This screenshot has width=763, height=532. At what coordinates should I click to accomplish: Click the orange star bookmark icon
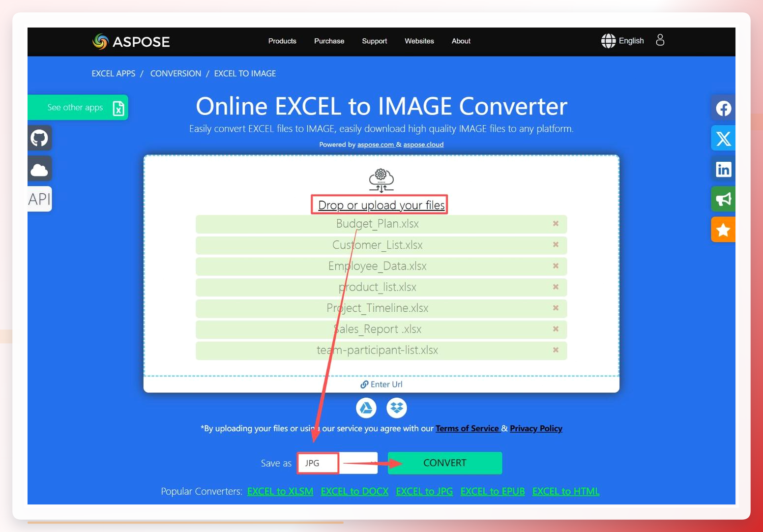click(x=723, y=230)
